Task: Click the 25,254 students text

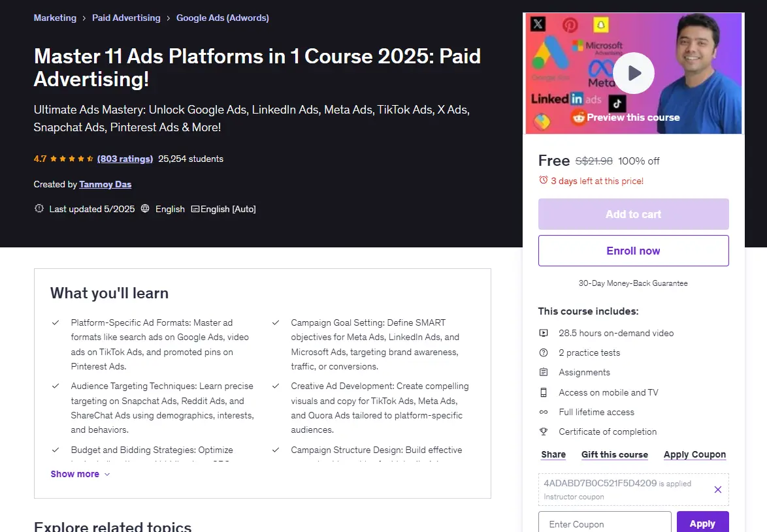Action: [x=191, y=159]
